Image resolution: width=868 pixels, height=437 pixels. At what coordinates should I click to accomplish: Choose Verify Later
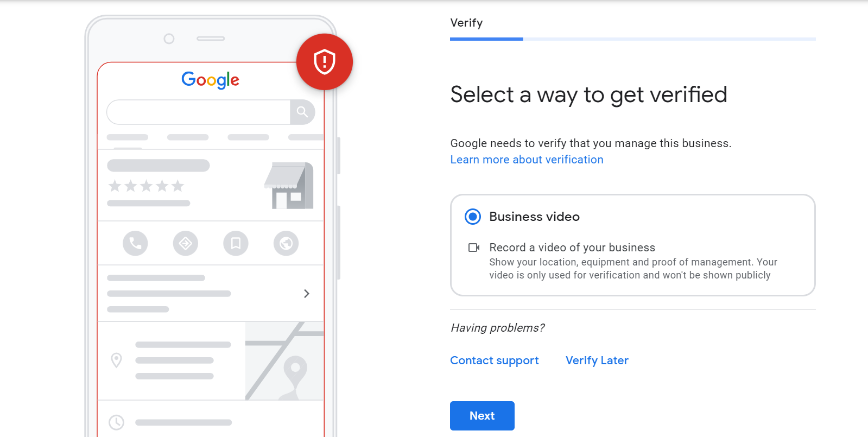coord(597,360)
